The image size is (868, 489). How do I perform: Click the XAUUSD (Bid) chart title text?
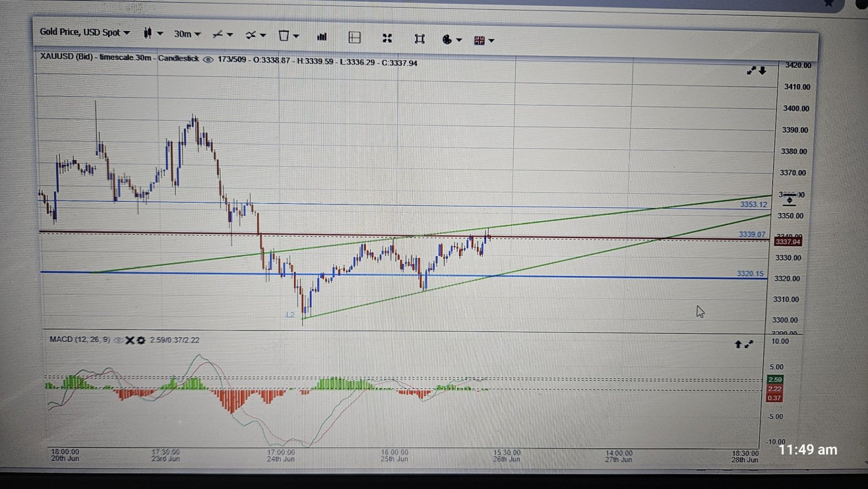click(x=67, y=56)
